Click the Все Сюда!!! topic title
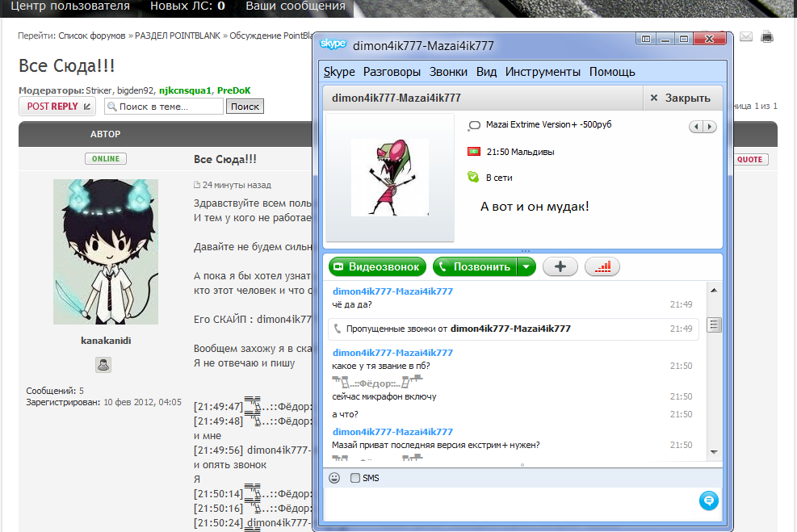Viewport: 797px width, 532px height. click(66, 66)
